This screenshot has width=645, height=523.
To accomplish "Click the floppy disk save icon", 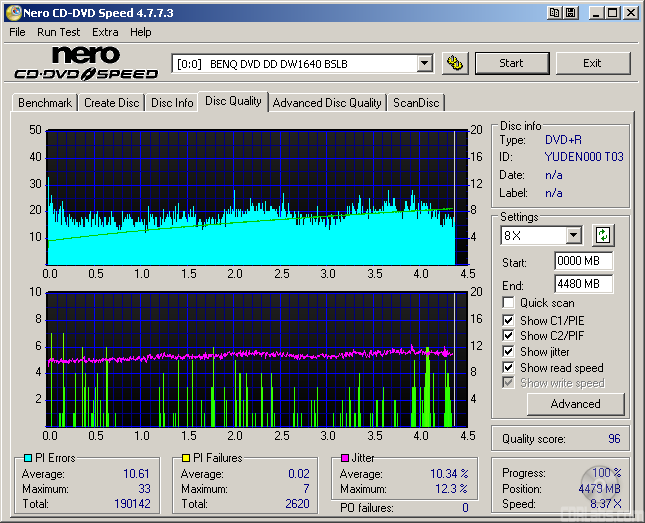I will pyautogui.click(x=570, y=13).
